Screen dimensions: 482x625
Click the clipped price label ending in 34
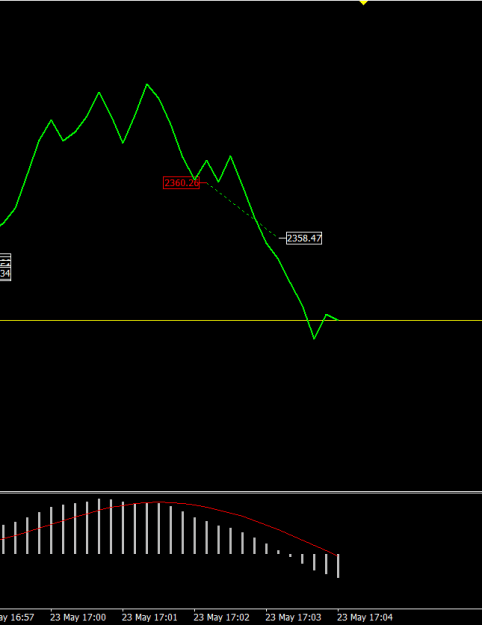point(5,274)
